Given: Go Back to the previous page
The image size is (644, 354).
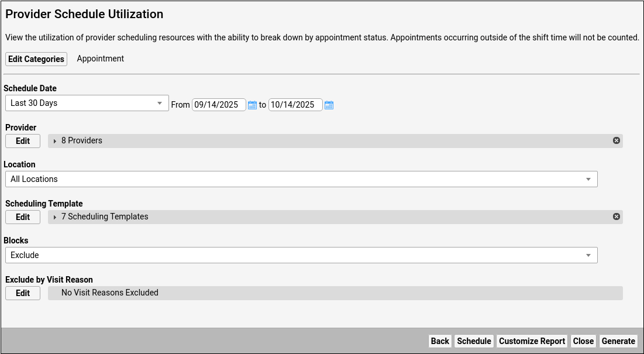Looking at the screenshot, I should pyautogui.click(x=440, y=341).
